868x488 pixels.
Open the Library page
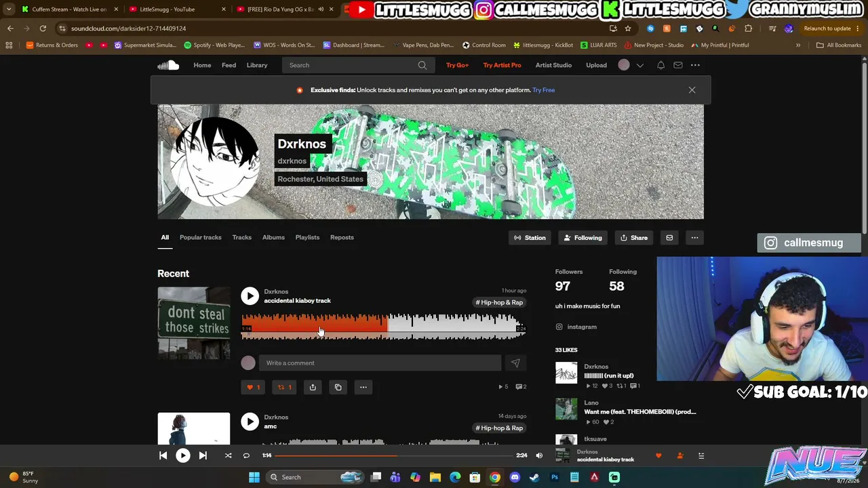(257, 65)
